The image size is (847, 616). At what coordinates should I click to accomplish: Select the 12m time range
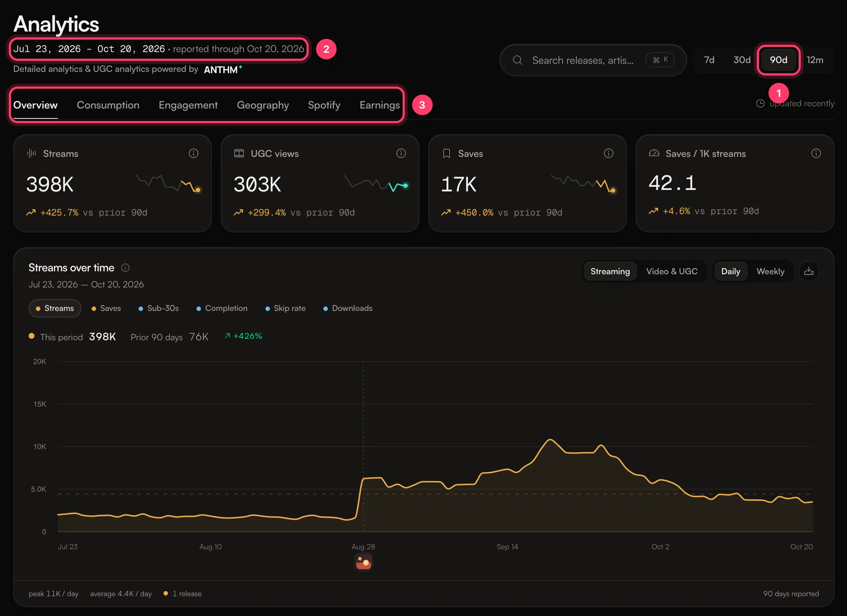click(x=815, y=60)
